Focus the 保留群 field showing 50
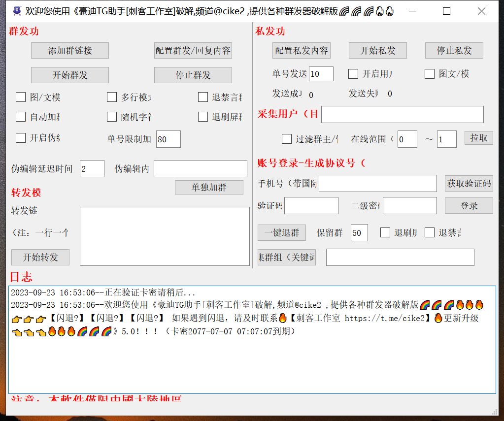 [x=359, y=233]
